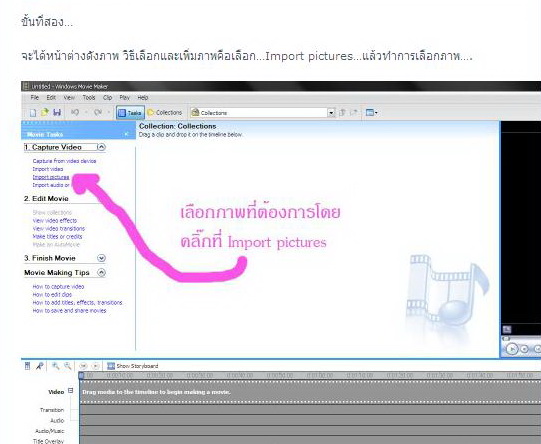Image resolution: width=541 pixels, height=444 pixels.
Task: Open a project using the folder icon
Action: 45,112
